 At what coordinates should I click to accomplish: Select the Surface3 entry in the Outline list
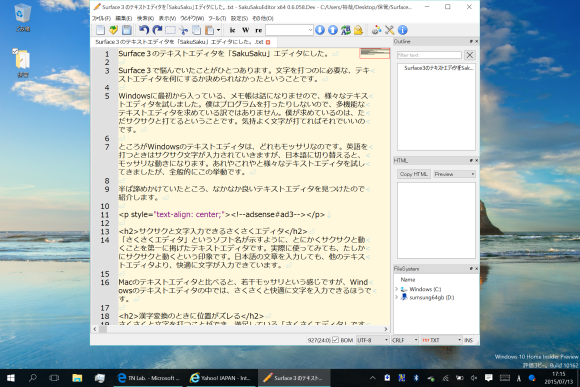438,68
